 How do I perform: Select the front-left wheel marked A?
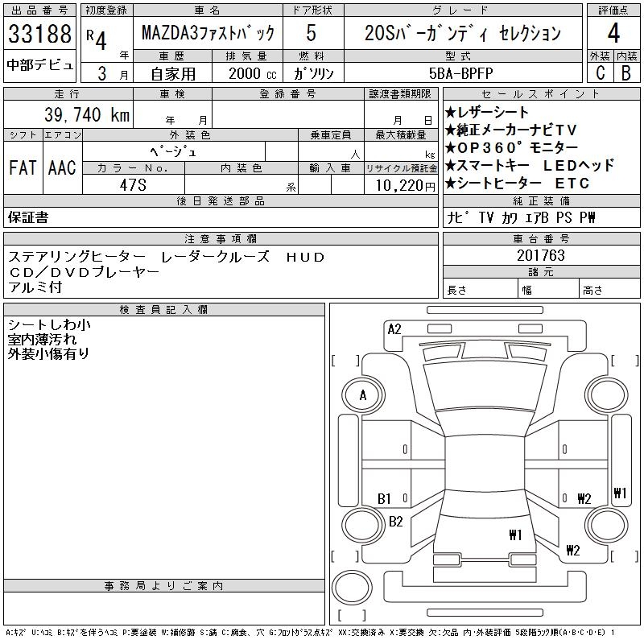point(363,395)
